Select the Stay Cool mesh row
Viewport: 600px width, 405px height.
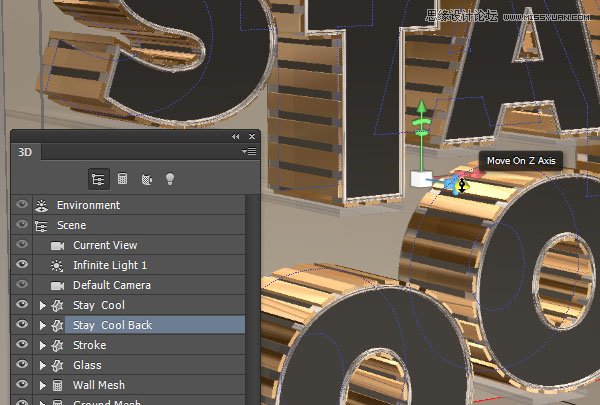coord(139,305)
